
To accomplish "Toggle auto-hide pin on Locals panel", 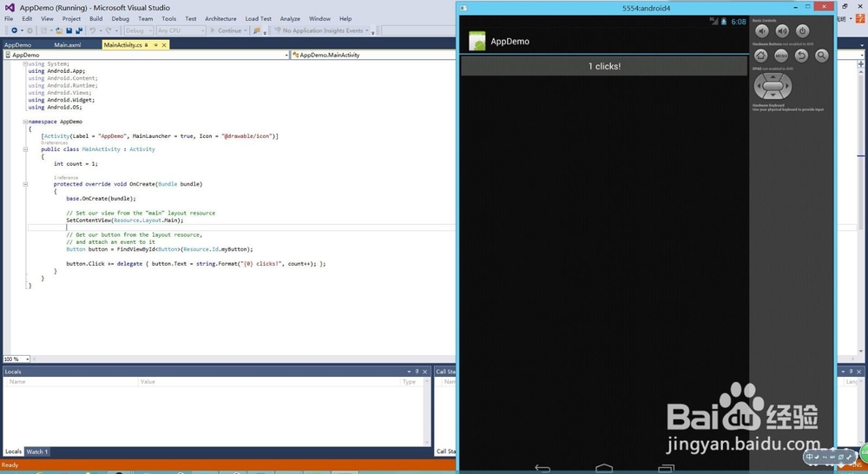I will pyautogui.click(x=417, y=372).
